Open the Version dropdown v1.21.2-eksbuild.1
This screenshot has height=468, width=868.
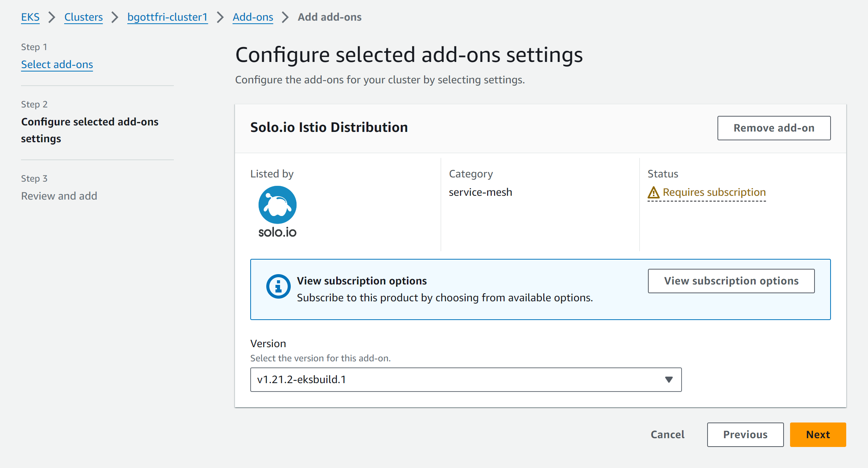(466, 380)
